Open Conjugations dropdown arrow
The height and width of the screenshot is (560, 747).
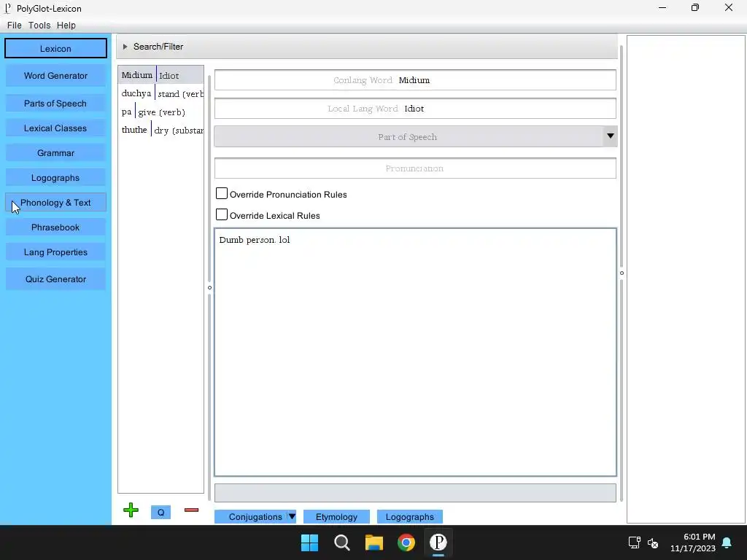coord(292,517)
